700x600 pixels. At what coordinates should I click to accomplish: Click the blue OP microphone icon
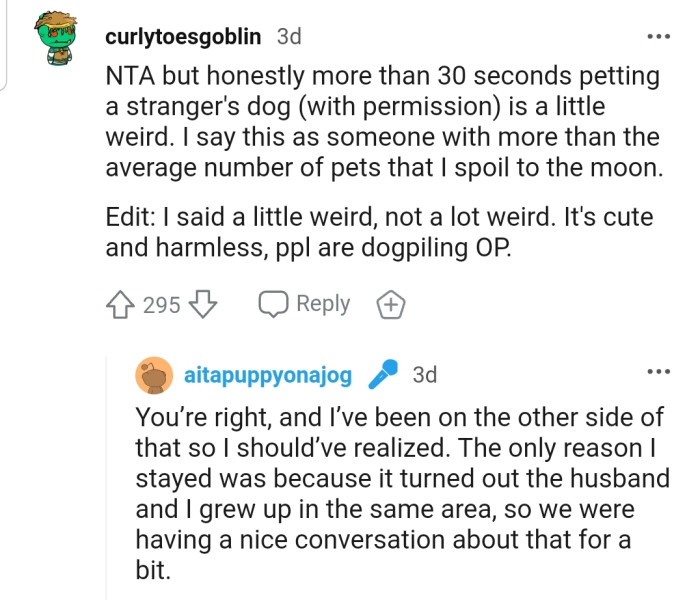tap(382, 376)
